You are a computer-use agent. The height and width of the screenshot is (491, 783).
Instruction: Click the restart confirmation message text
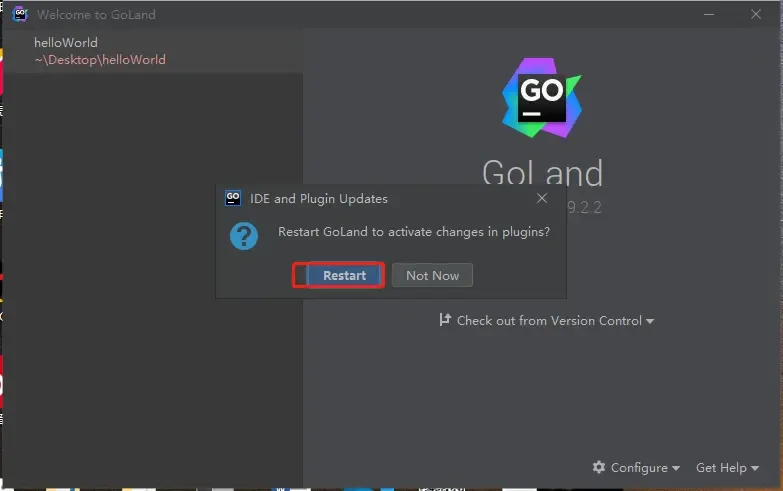click(413, 231)
